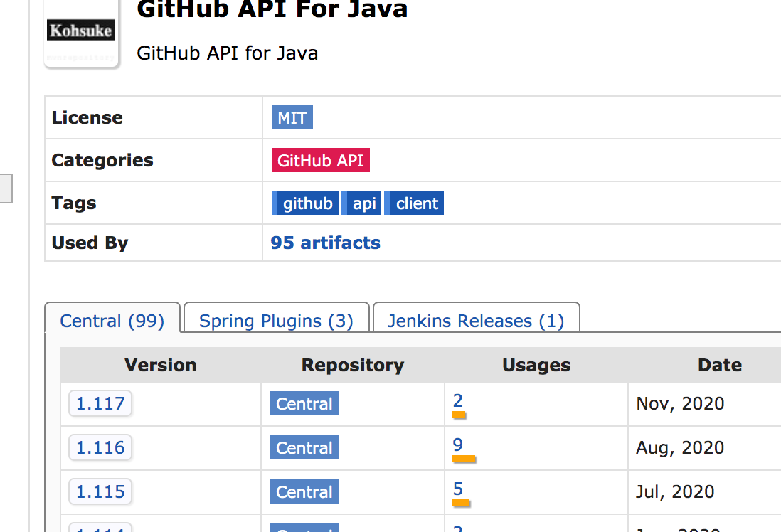The height and width of the screenshot is (532, 781).
Task: Select the client tag
Action: tap(416, 203)
